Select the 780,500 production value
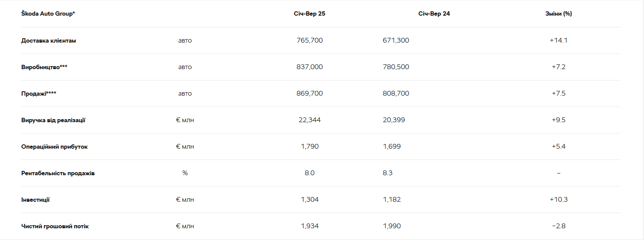Screen dimensions: 644x240 pos(396,67)
